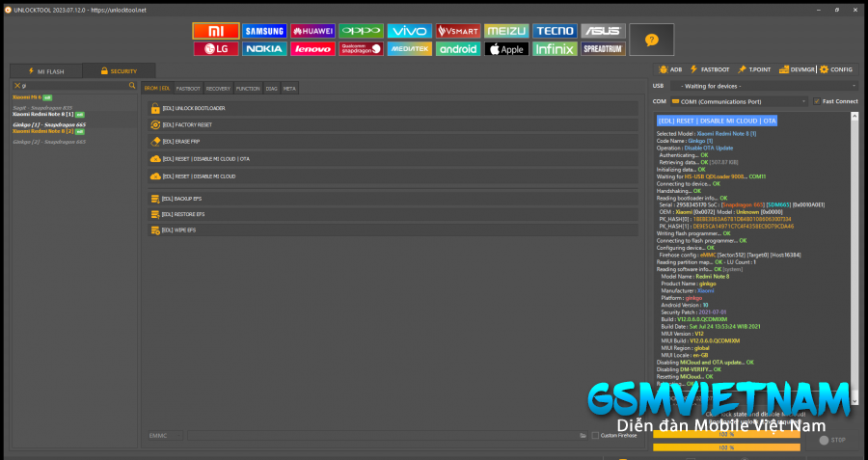Image resolution: width=868 pixels, height=460 pixels.
Task: Run [EDL] ERASE FRP
Action: tap(393, 142)
